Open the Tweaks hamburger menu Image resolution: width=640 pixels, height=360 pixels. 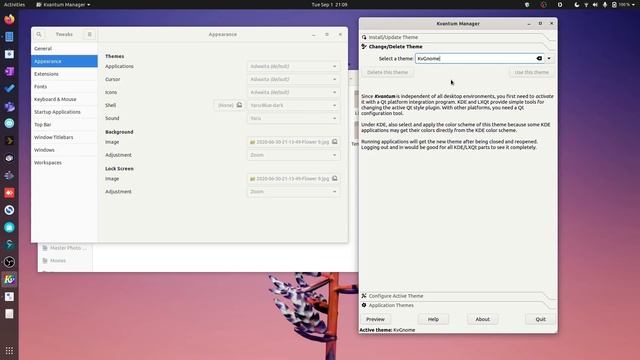pyautogui.click(x=89, y=34)
